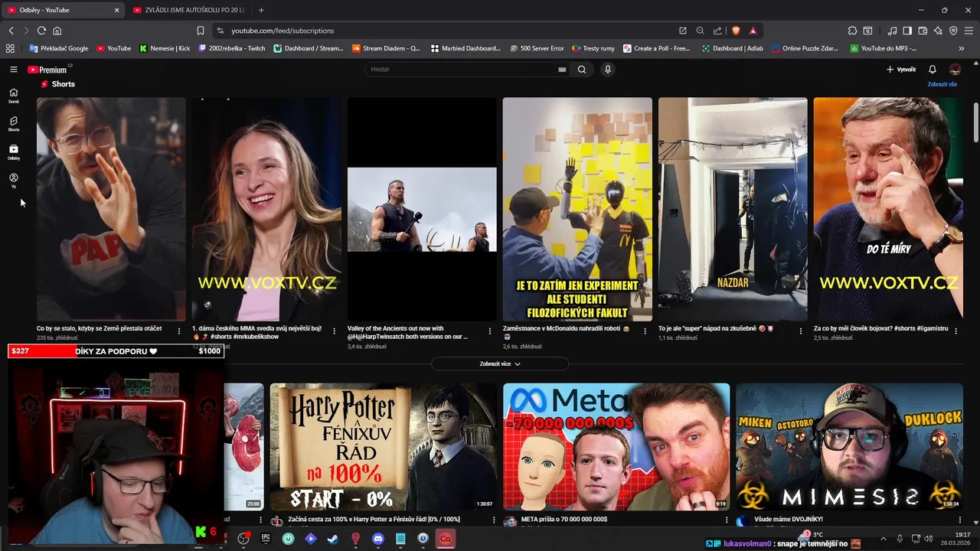This screenshot has height=551, width=980.
Task: Open 2002rebelka - Twitch bookmark
Action: coord(232,48)
